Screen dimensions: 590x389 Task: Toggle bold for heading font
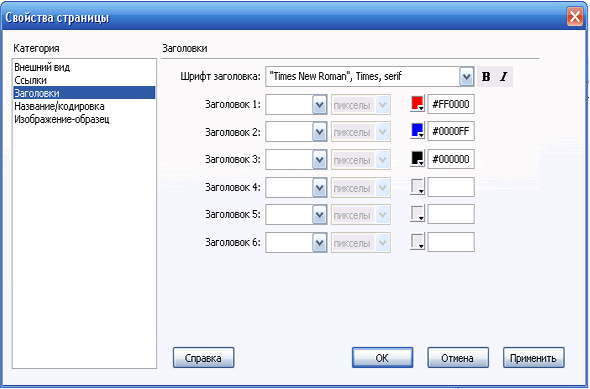pos(486,77)
